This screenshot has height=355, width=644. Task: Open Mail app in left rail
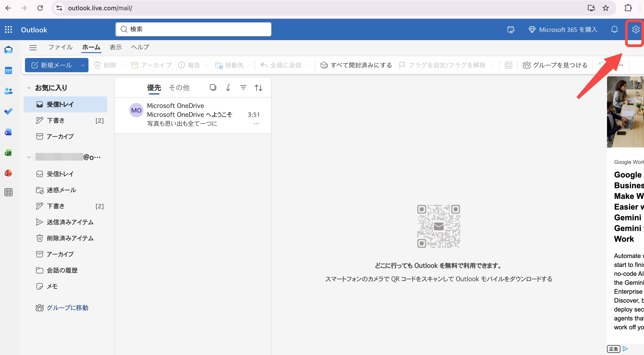(8, 50)
